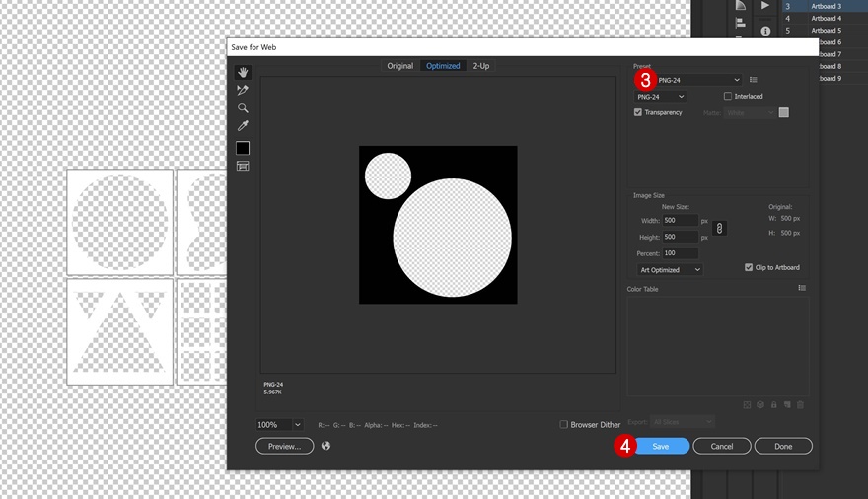Expand the Art Optimized dropdown

tap(670, 270)
